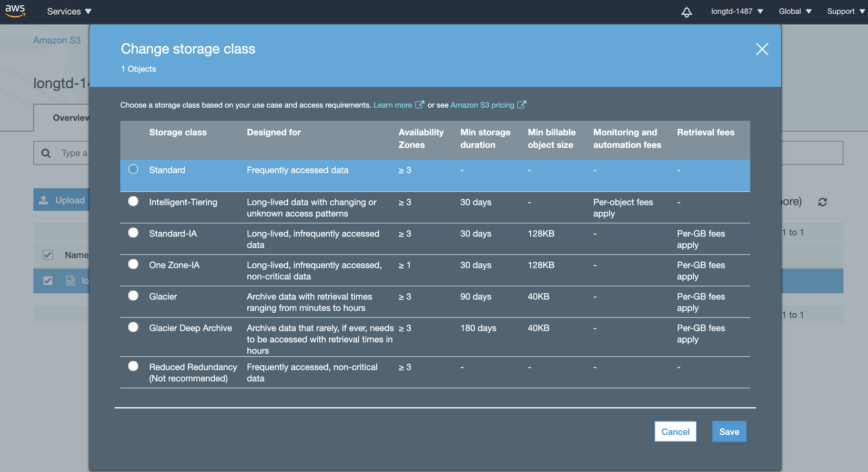
Task: Select the Intelligent-Tiering radio button
Action: tap(133, 201)
